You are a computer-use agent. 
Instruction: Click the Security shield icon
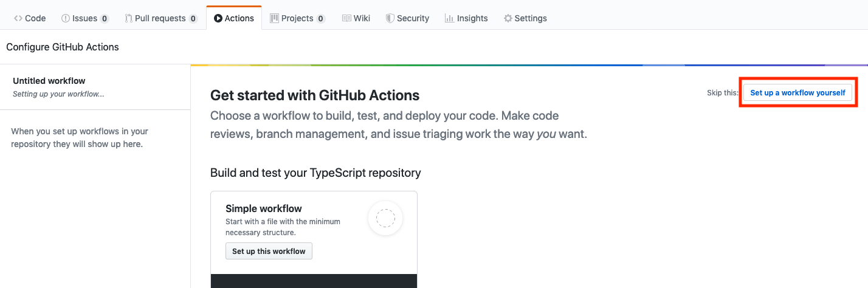[390, 18]
